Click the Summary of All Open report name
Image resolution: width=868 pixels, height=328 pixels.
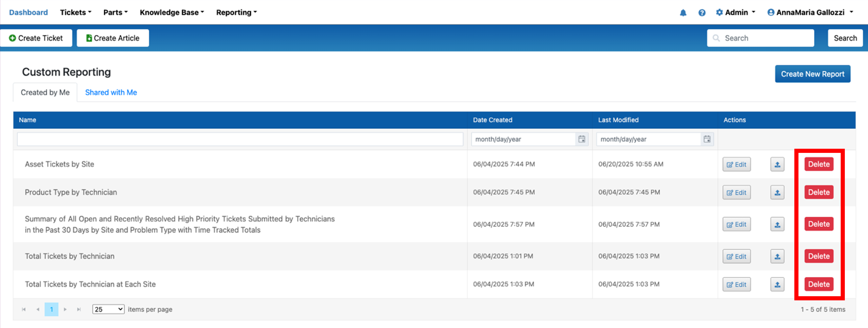point(180,224)
